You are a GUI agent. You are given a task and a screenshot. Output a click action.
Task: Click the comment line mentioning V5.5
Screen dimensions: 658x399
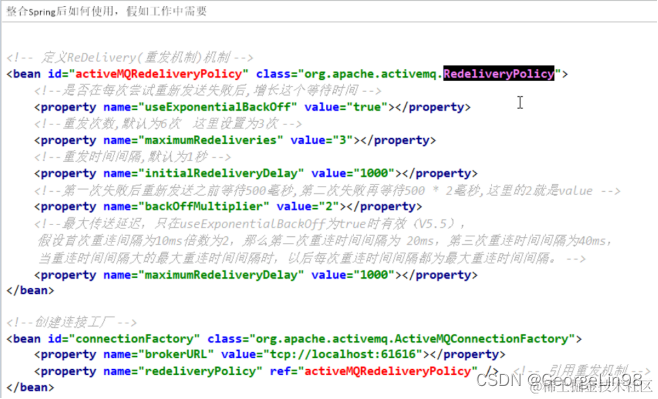(x=250, y=224)
